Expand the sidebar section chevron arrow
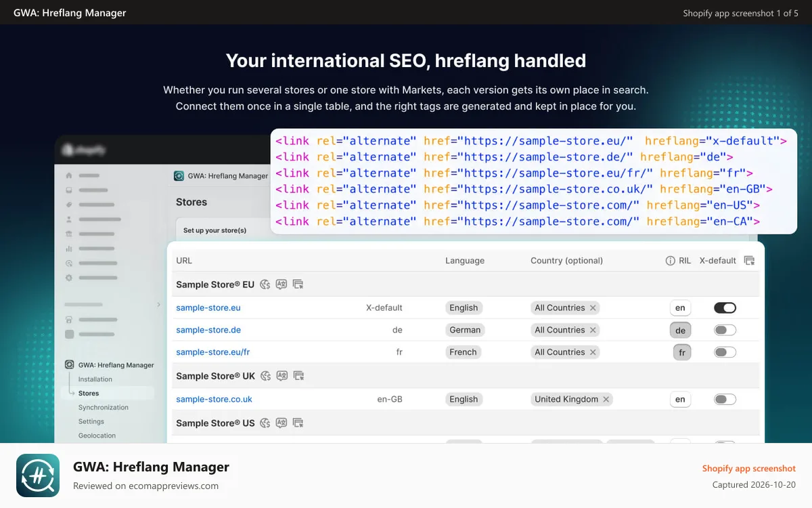Image resolution: width=812 pixels, height=508 pixels. coord(158,305)
